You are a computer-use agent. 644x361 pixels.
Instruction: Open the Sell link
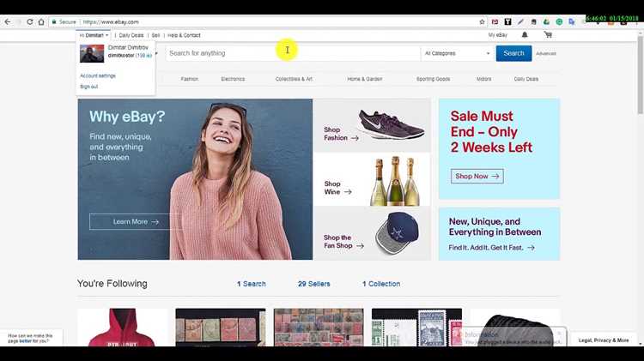point(155,35)
